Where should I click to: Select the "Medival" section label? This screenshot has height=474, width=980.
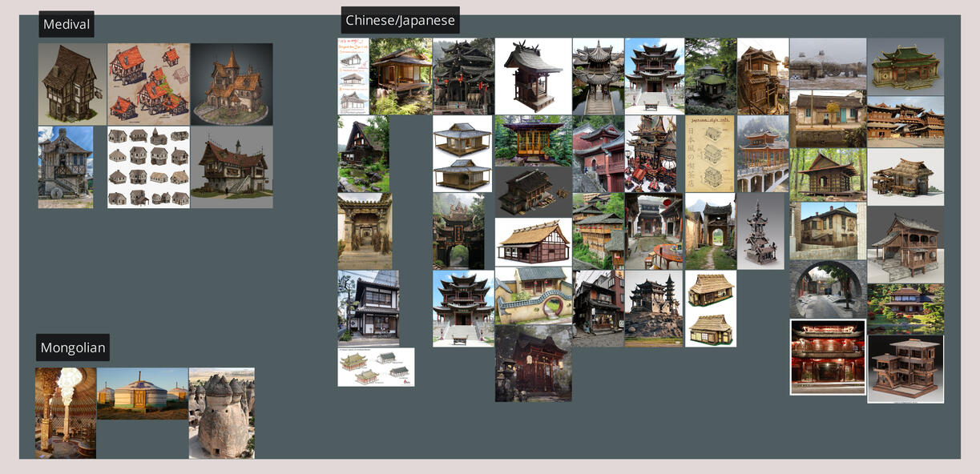pyautogui.click(x=67, y=25)
